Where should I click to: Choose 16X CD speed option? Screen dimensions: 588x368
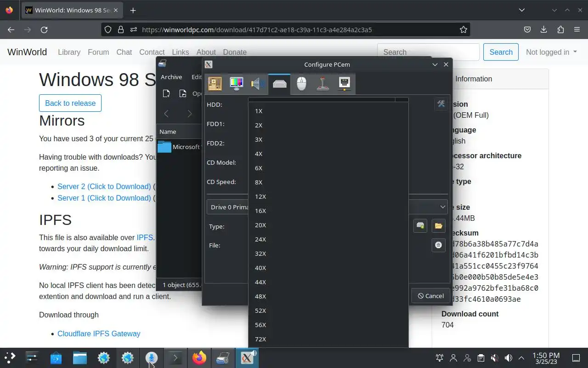(328, 211)
